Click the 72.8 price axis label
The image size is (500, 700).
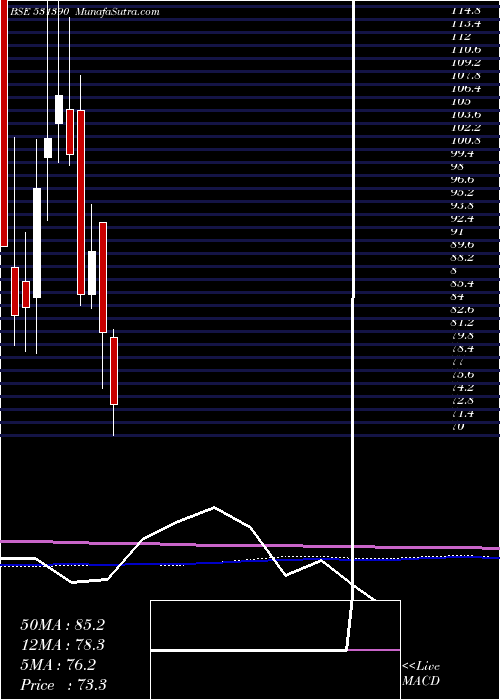click(464, 400)
